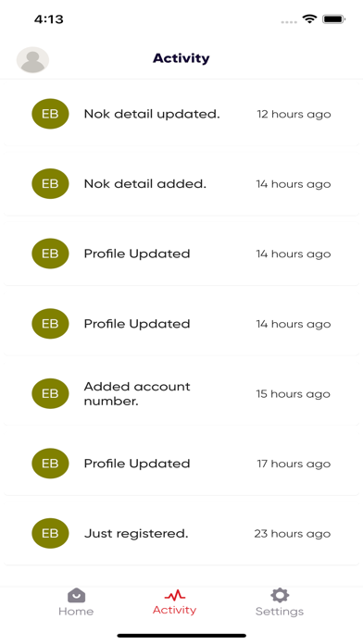Tap EB avatar beside Nok detail added
Screen dimensions: 363x644
tap(50, 183)
